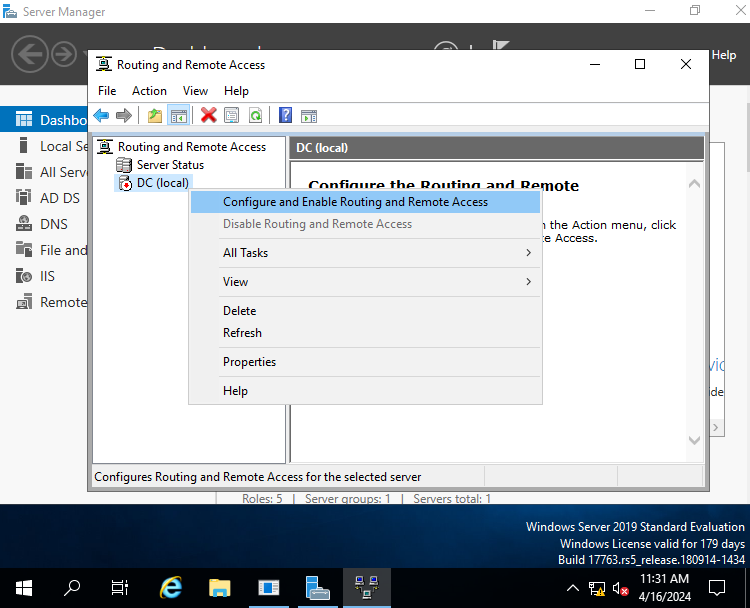Toggle the Show/Hide Console Tree toolbar icon
The height and width of the screenshot is (608, 750).
(x=178, y=115)
